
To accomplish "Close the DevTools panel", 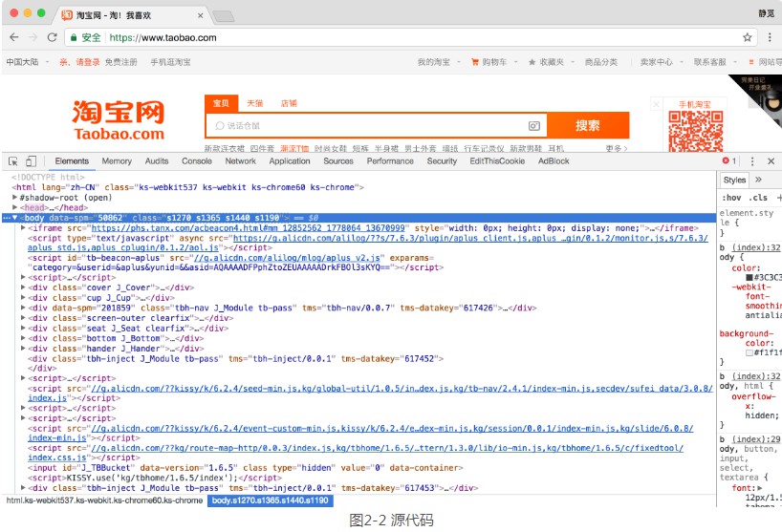I will 771,160.
